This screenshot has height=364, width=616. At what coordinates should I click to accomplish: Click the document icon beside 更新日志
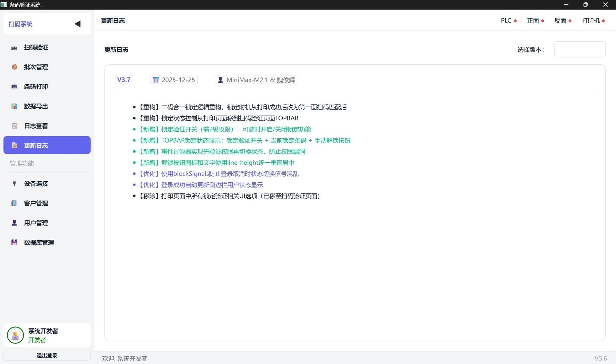tap(14, 145)
